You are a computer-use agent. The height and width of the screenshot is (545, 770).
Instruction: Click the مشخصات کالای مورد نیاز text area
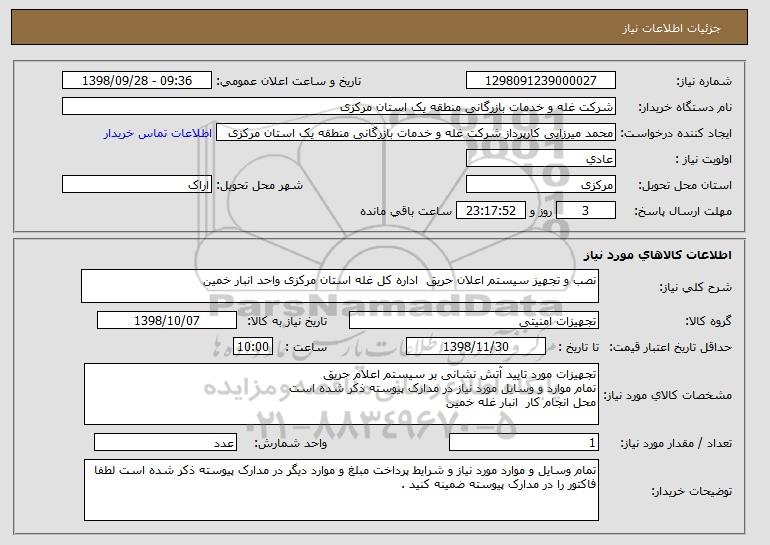(x=341, y=394)
